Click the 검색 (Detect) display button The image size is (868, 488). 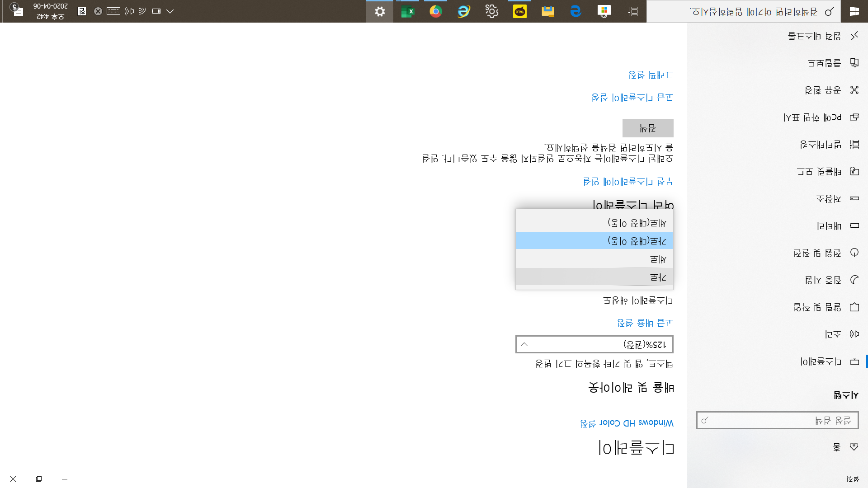pyautogui.click(x=647, y=128)
